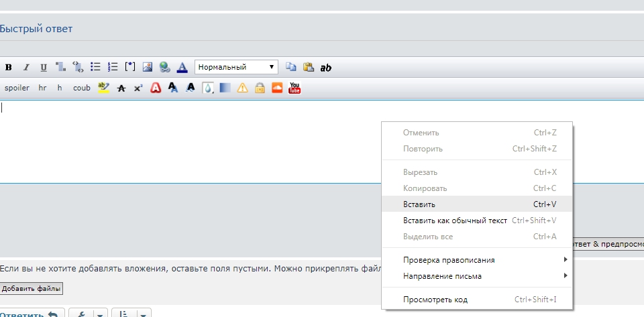
Task: Insert a hyperlink using the globe icon
Action: [x=164, y=67]
